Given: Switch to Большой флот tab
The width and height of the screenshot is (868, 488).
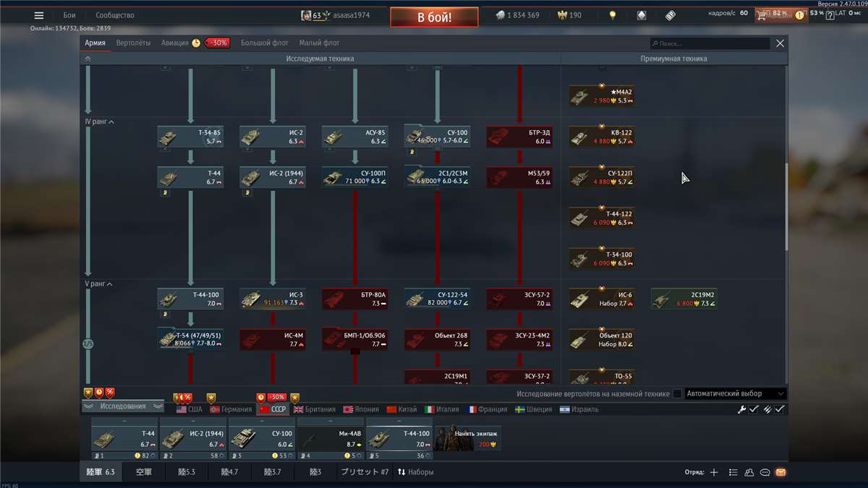Looking at the screenshot, I should tap(265, 43).
